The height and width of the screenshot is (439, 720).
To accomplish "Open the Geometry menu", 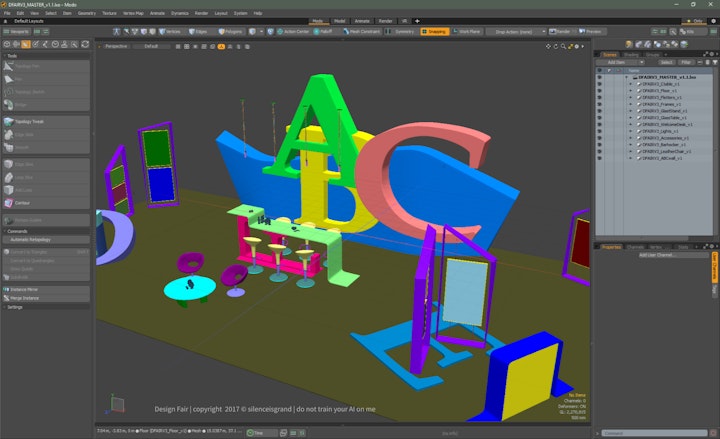I will (x=87, y=13).
